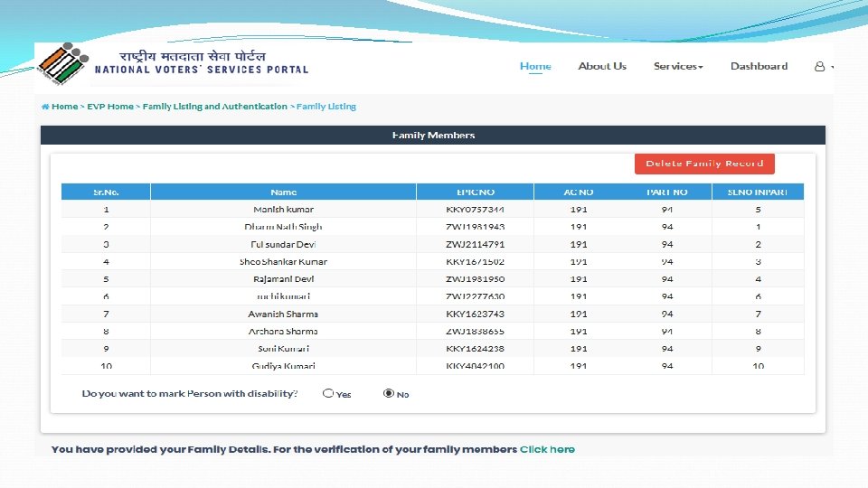Select the name Sheo Shankar Kumar
The width and height of the screenshot is (868, 488).
(x=283, y=262)
